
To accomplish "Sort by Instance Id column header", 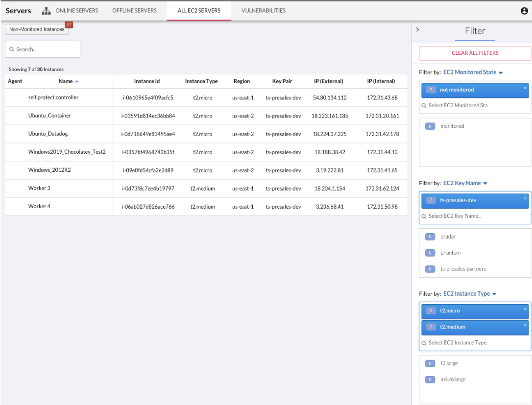I will coord(146,81).
